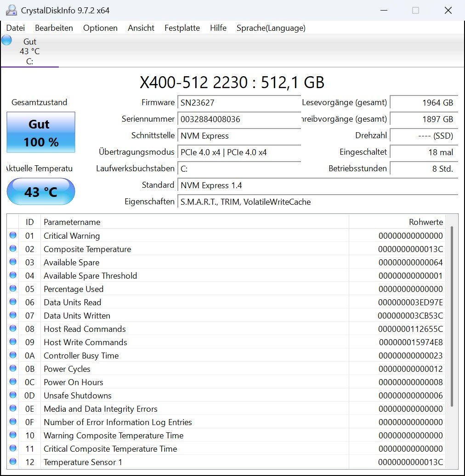
Task: Click status orb of Power Cycles row
Action: click(13, 368)
